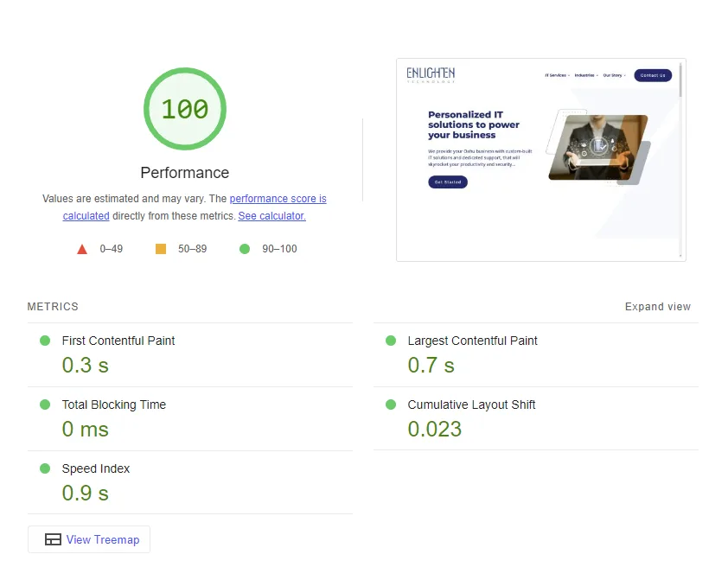Click the 50–89 range label
Screen dimensions: 728x567
pyautogui.click(x=193, y=249)
